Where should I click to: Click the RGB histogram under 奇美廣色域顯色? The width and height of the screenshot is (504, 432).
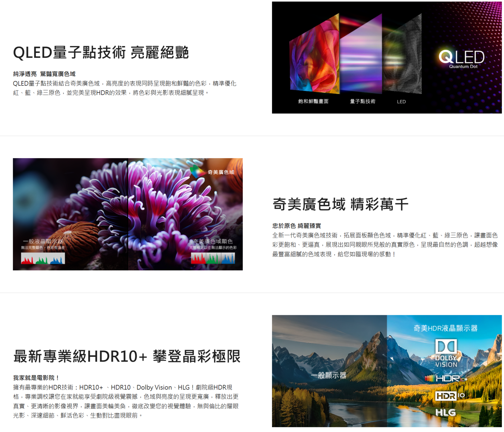point(213,258)
